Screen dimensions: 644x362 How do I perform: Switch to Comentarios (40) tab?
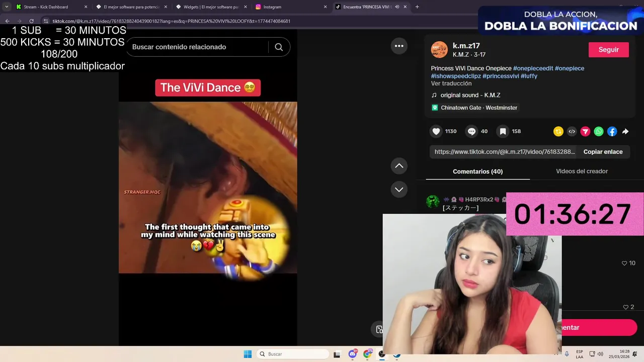click(477, 171)
